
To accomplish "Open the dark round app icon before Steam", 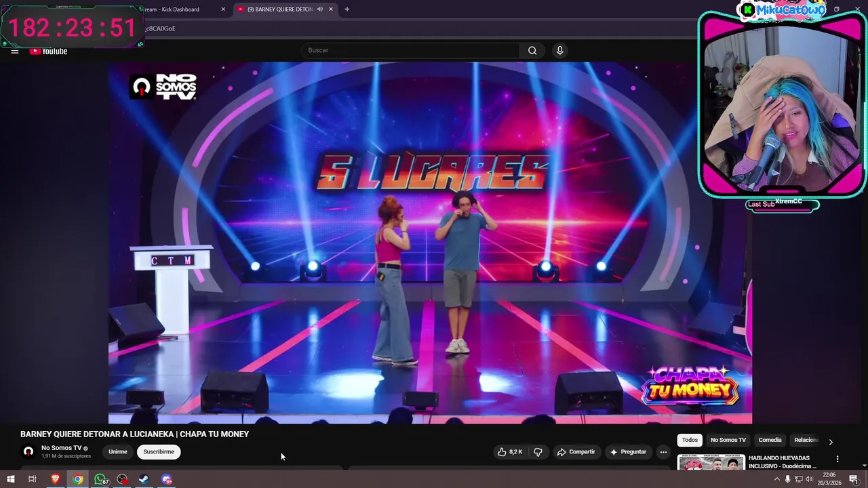I will (122, 479).
